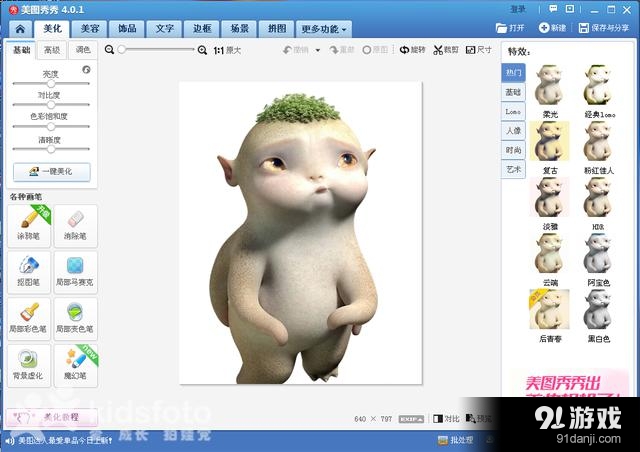The height and width of the screenshot is (452, 640).
Task: Select the 基础 effects category
Action: (513, 92)
